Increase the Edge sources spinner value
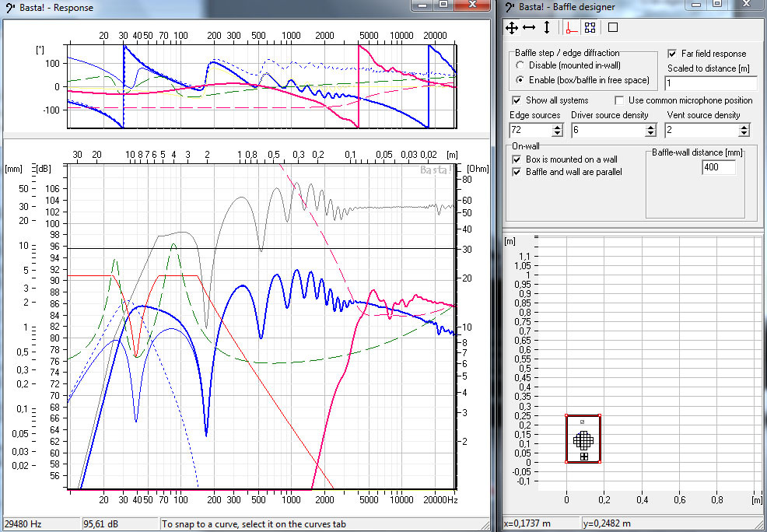 [557, 127]
